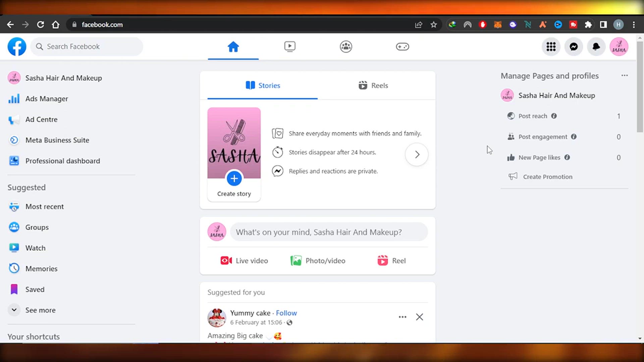Switch to the Reels tab
This screenshot has height=362, width=644.
[x=373, y=85]
